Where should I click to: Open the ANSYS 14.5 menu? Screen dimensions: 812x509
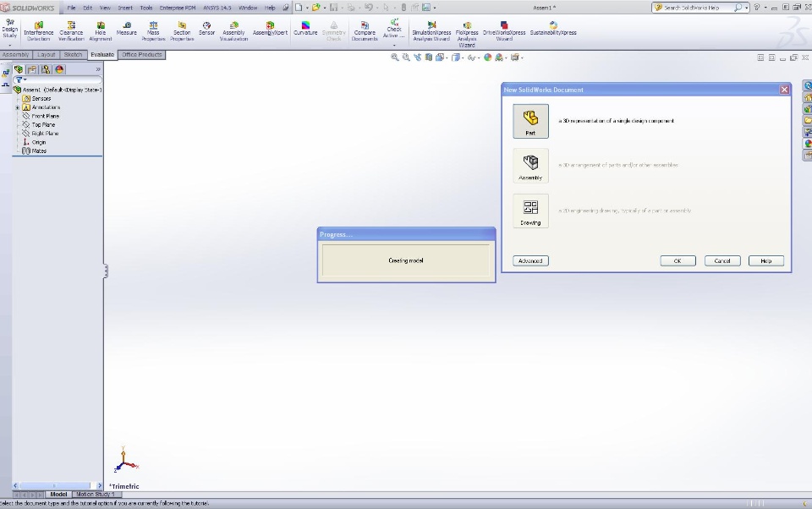(x=217, y=8)
